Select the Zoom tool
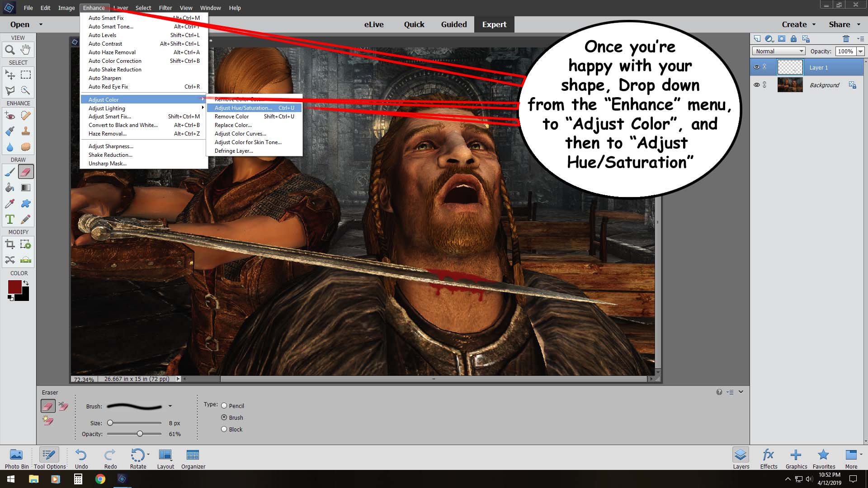 coord(10,50)
